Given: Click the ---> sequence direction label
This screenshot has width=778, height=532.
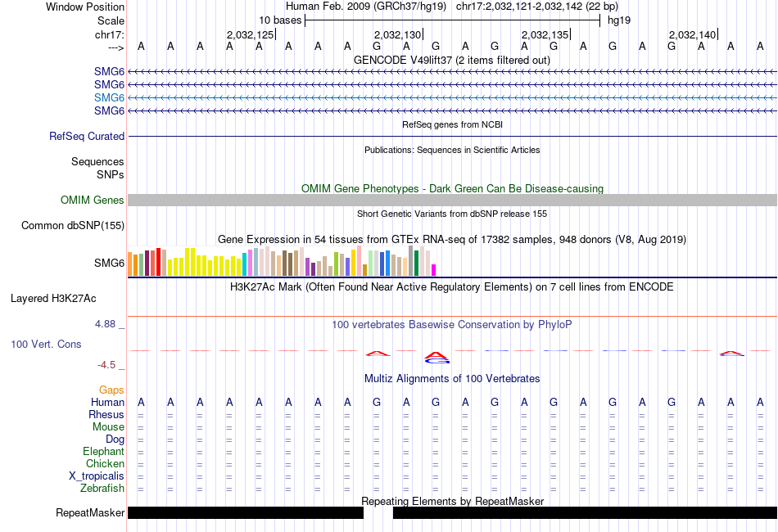Looking at the screenshot, I should pyautogui.click(x=115, y=47).
